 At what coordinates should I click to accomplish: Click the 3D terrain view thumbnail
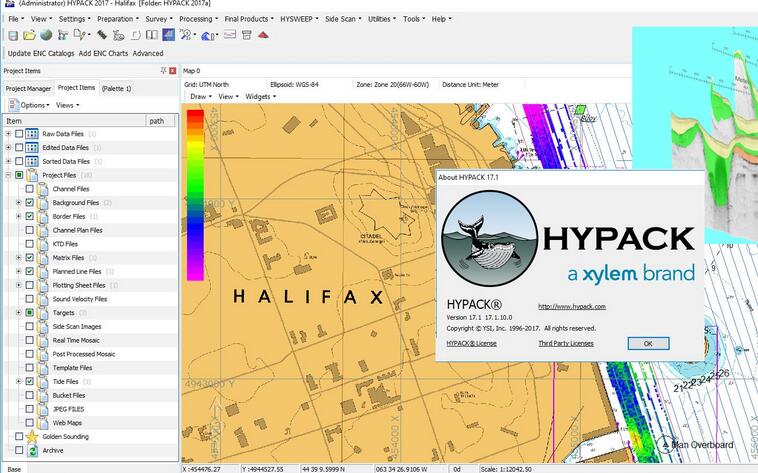pyautogui.click(x=695, y=134)
